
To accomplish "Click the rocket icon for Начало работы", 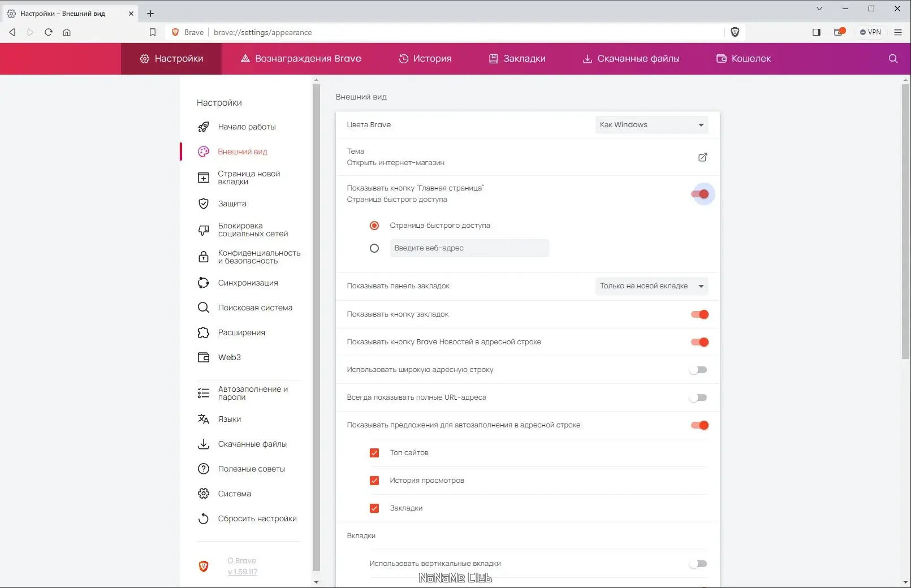I will point(204,127).
